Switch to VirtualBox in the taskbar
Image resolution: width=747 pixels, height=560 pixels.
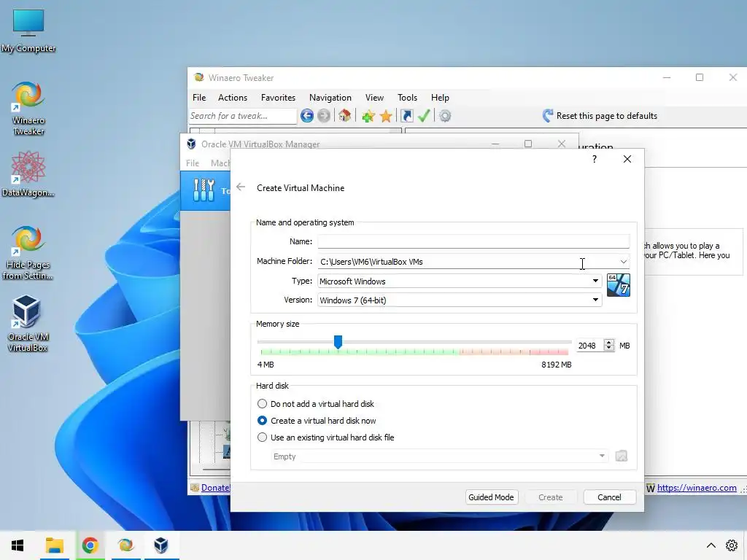161,545
